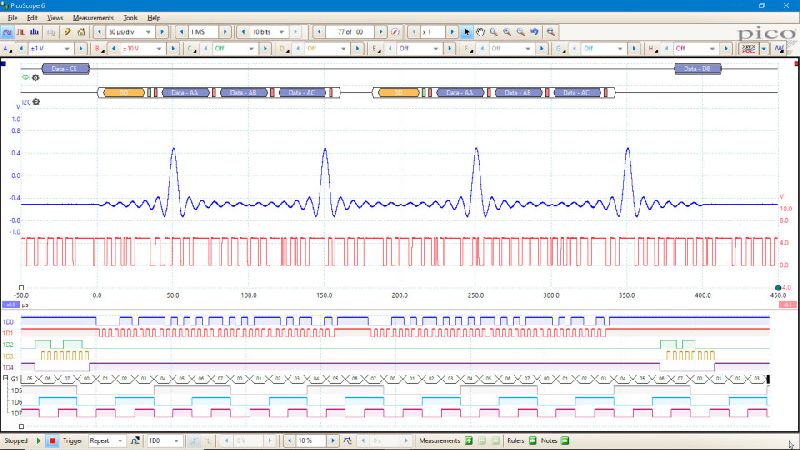Toggle the Notes green indicator
The image size is (800, 450).
tap(563, 440)
